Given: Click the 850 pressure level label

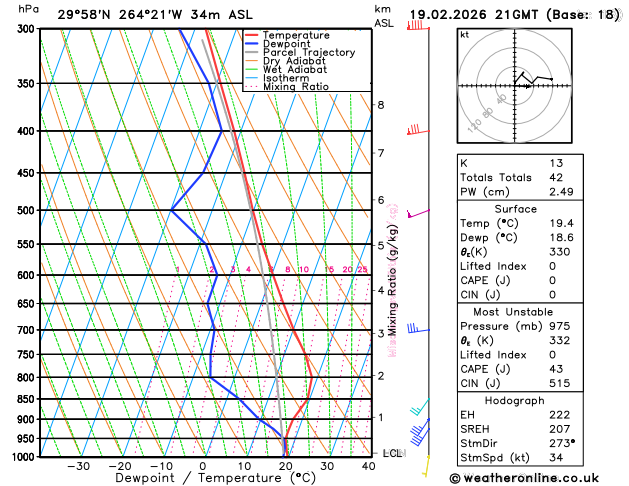Looking at the screenshot, I should (x=28, y=399).
